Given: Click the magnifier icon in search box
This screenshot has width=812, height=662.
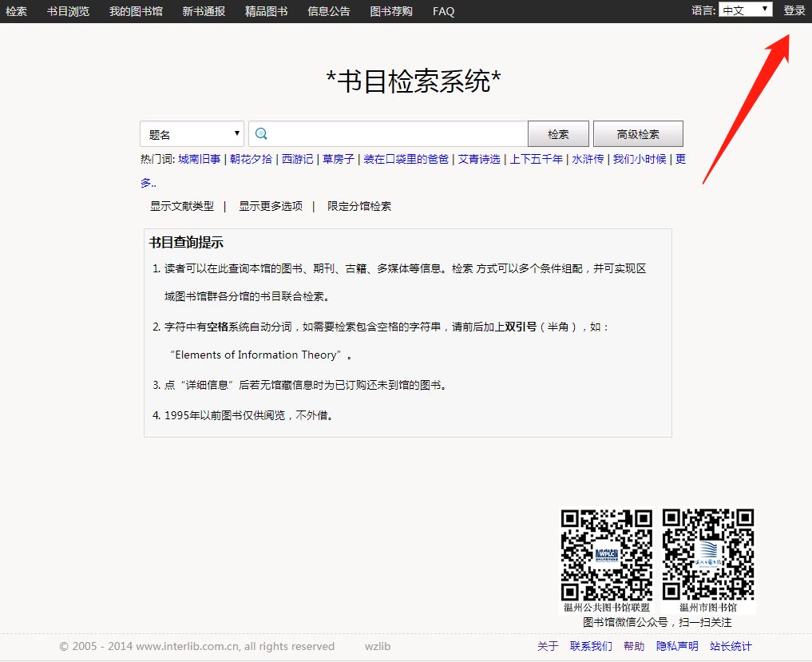Looking at the screenshot, I should pos(261,134).
